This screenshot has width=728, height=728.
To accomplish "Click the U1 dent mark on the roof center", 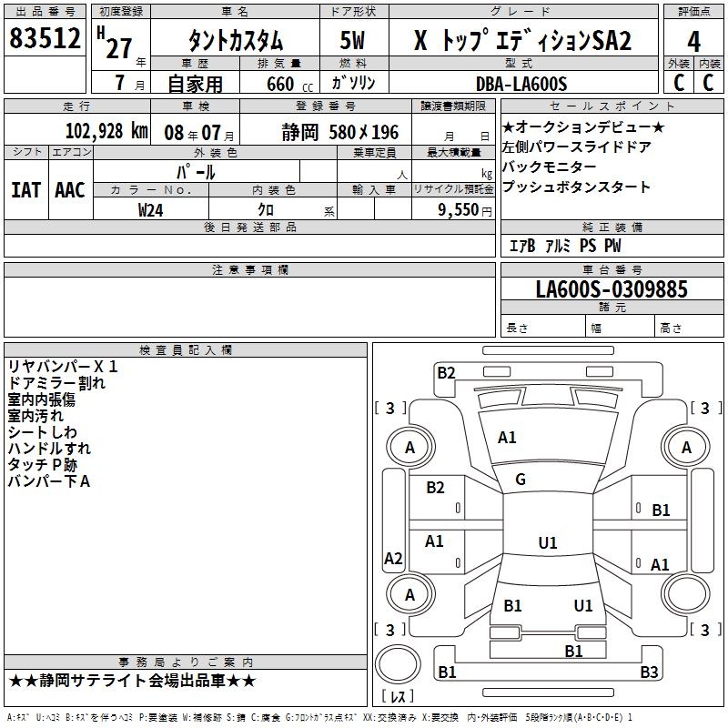I will click(x=547, y=543).
